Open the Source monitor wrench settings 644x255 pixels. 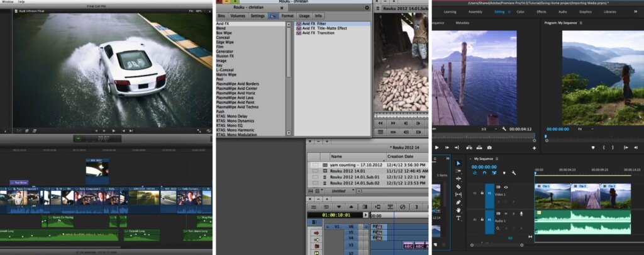[504, 129]
